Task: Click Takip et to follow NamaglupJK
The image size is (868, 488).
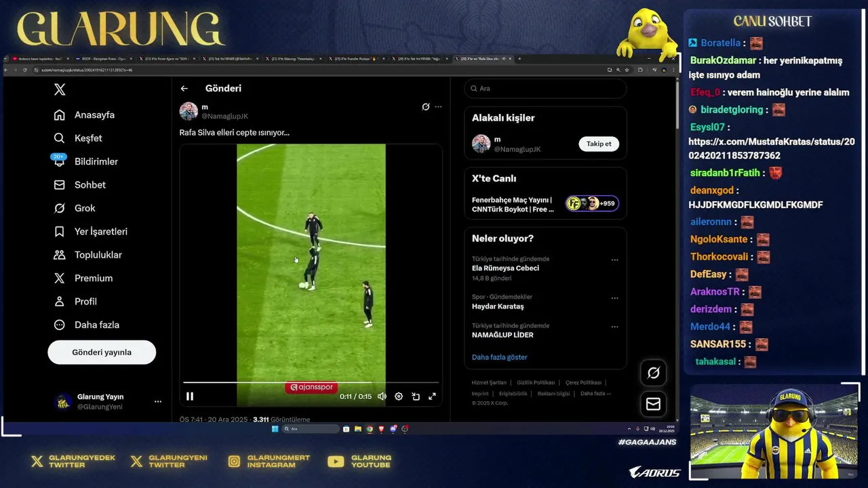Action: (x=599, y=144)
